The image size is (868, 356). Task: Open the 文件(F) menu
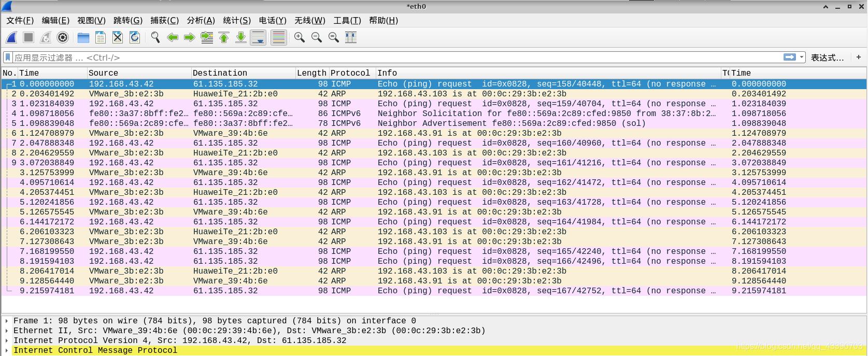(20, 20)
